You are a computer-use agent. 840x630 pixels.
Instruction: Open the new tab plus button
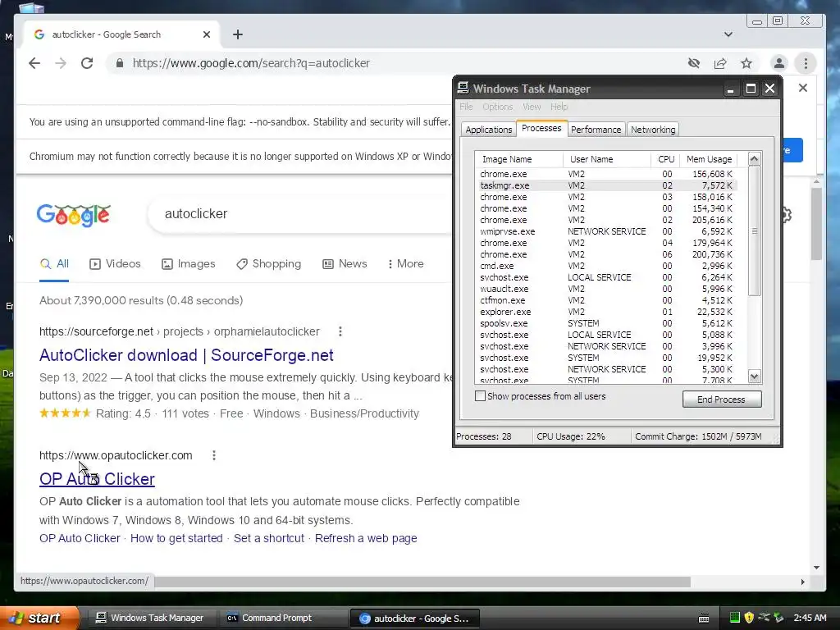coord(238,34)
